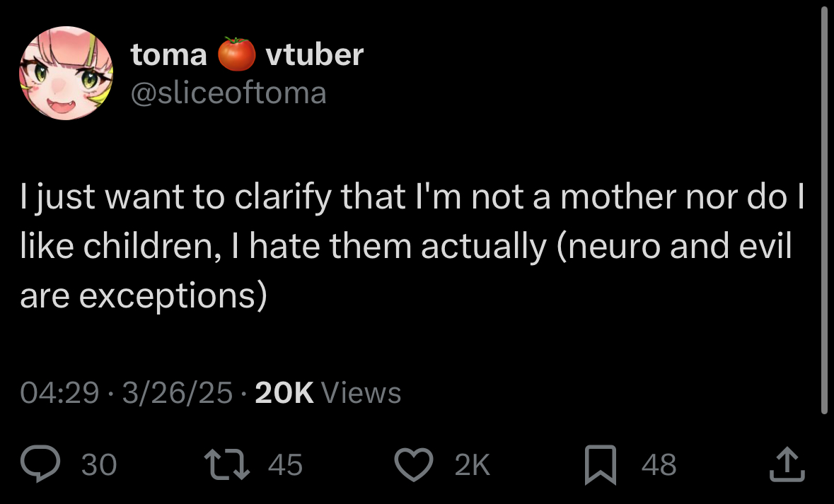Select the 3/26/25 date text
This screenshot has height=504, width=834.
[177, 393]
